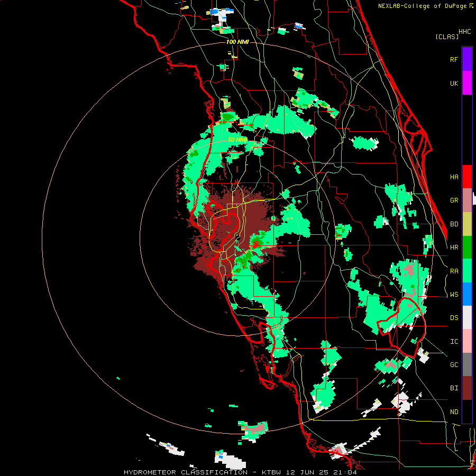Screen dimensions: 476x476
Task: Click the brown BI biological legend swatch
Action: pyautogui.click(x=467, y=388)
